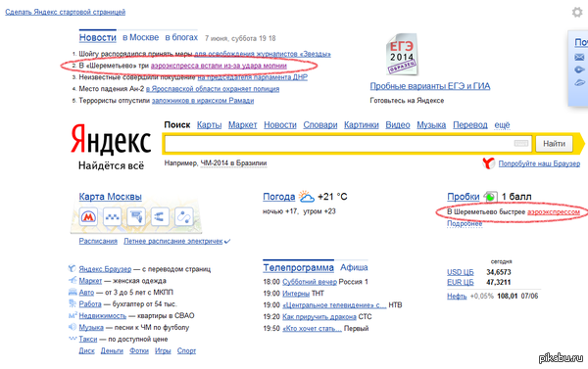The image size is (588, 369).
Task: Click Попробуйте наш Браузер link
Action: (539, 163)
